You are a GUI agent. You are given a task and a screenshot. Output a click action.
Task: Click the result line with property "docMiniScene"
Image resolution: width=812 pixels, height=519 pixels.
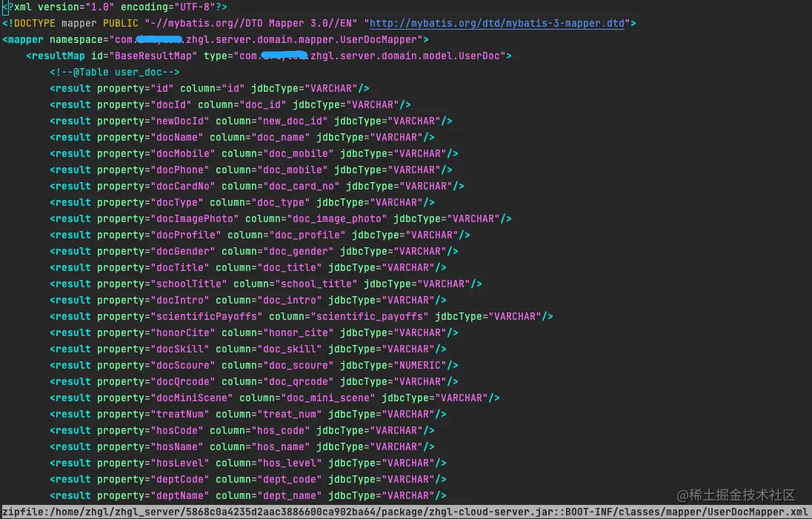coord(274,398)
